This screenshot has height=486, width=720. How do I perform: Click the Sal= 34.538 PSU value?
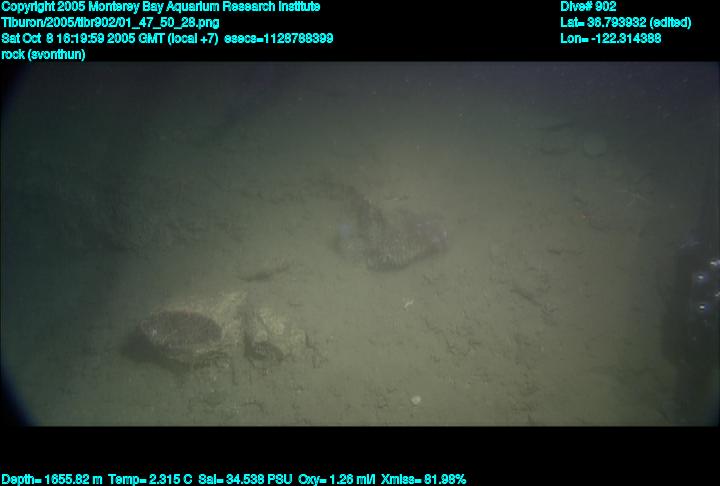tap(245, 480)
